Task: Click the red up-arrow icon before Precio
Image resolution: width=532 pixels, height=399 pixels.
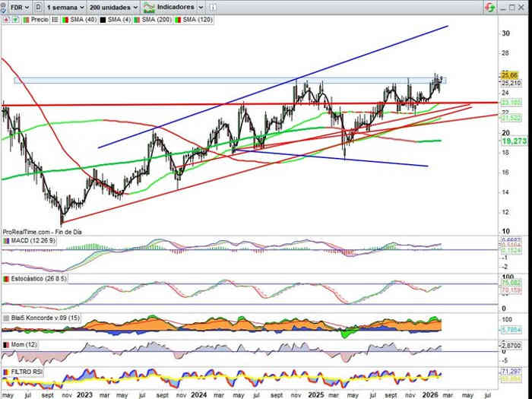Action: (5, 19)
